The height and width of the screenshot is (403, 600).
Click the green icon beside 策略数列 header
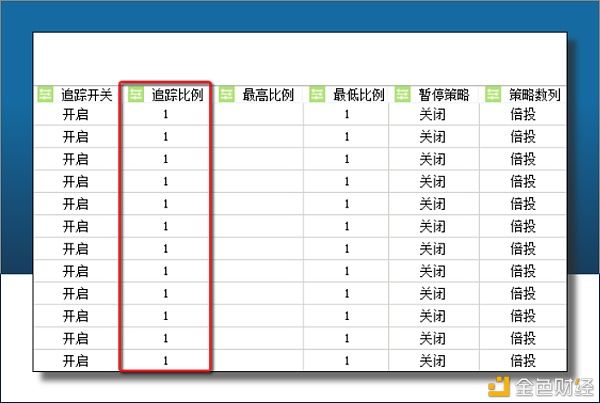click(493, 95)
